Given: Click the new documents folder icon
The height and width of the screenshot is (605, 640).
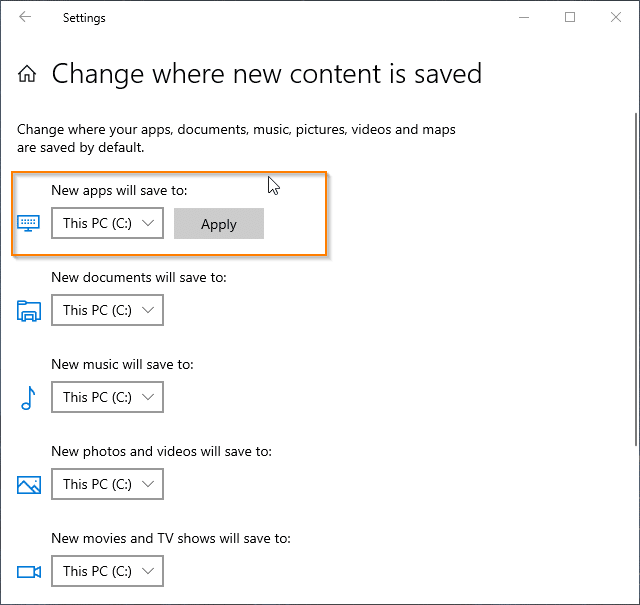Looking at the screenshot, I should [29, 311].
